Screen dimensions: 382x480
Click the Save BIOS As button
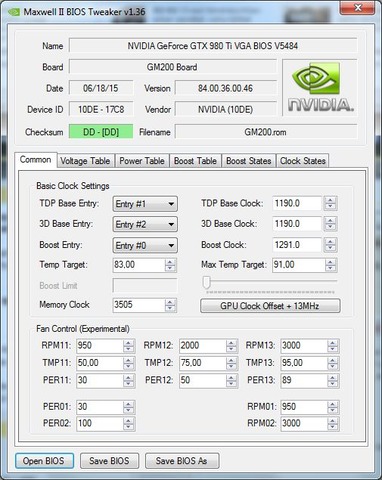(x=182, y=461)
